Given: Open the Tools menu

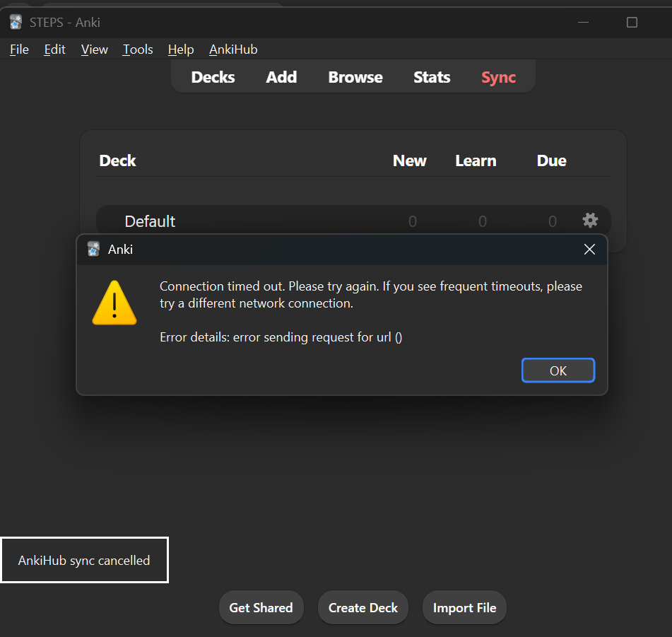Looking at the screenshot, I should tap(138, 49).
